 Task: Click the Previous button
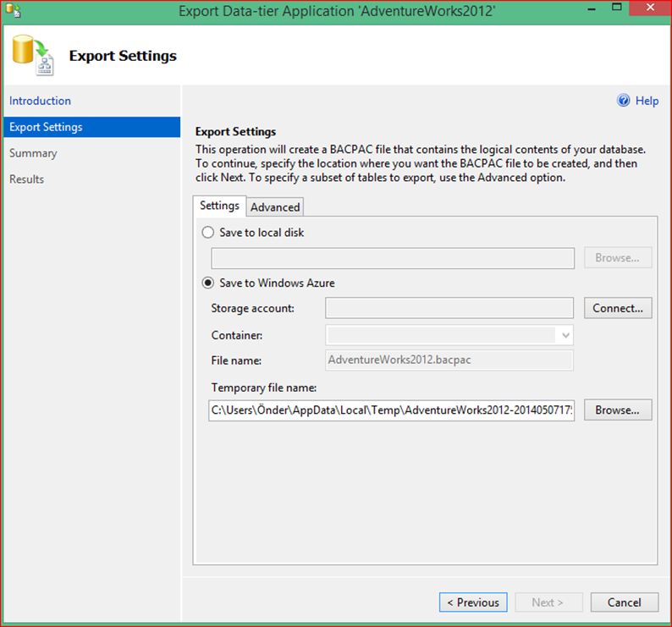[473, 602]
